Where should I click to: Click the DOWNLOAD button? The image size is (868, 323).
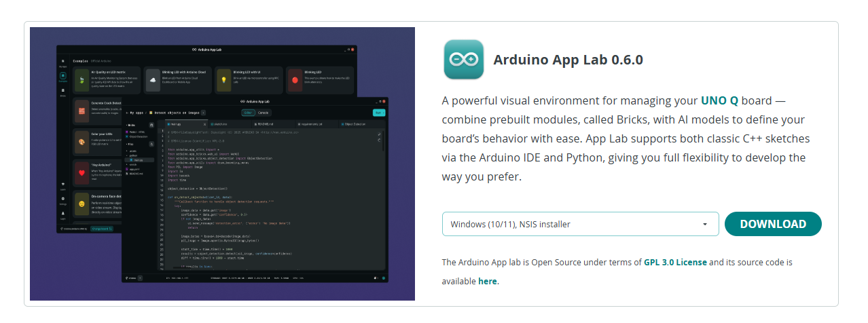(773, 224)
